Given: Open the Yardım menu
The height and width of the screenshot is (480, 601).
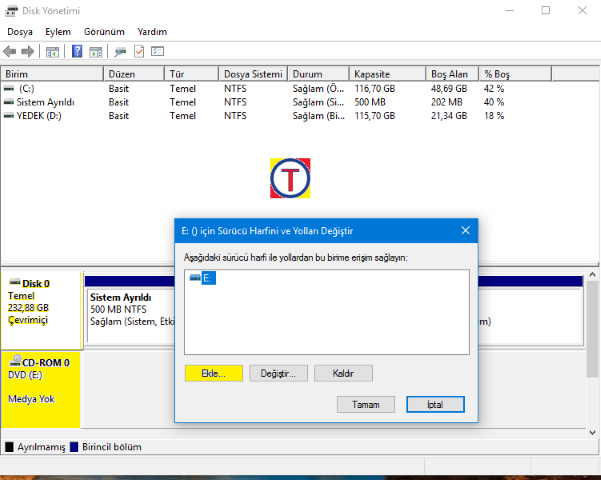Looking at the screenshot, I should click(152, 32).
